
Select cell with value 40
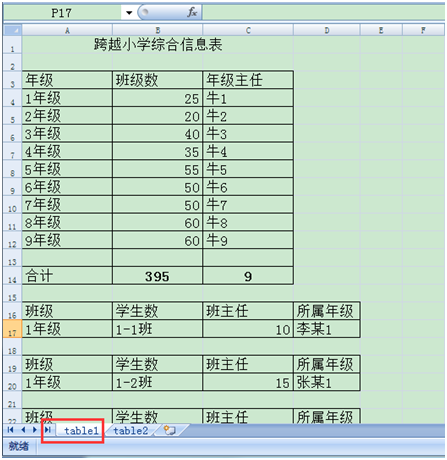[158, 134]
